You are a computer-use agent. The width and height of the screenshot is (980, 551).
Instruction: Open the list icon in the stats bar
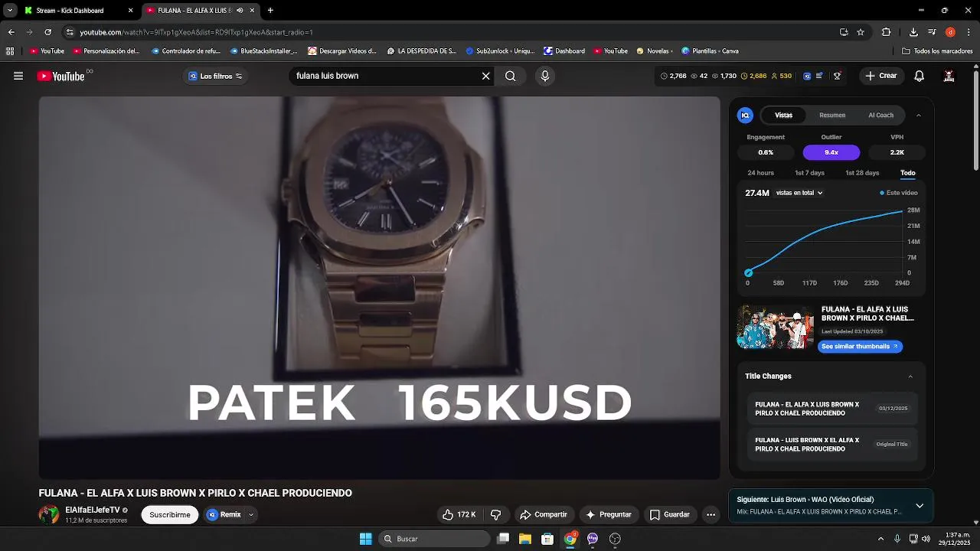click(819, 76)
